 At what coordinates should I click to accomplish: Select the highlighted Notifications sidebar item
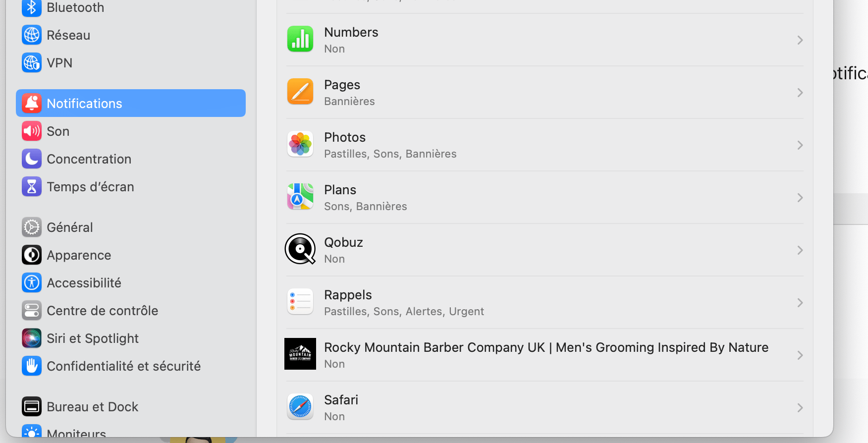point(131,103)
